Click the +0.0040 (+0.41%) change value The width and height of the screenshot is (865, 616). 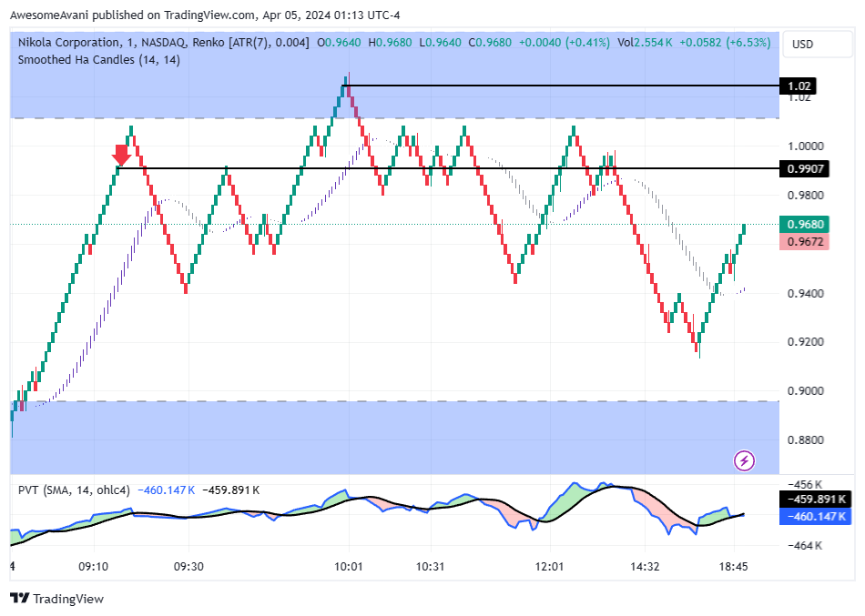(x=565, y=43)
